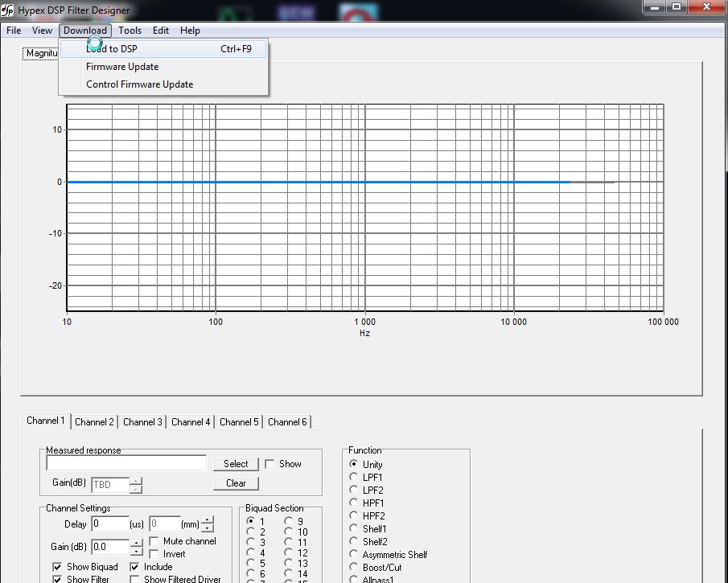Select Biquad Section 2
The width and height of the screenshot is (728, 583).
pos(251,532)
